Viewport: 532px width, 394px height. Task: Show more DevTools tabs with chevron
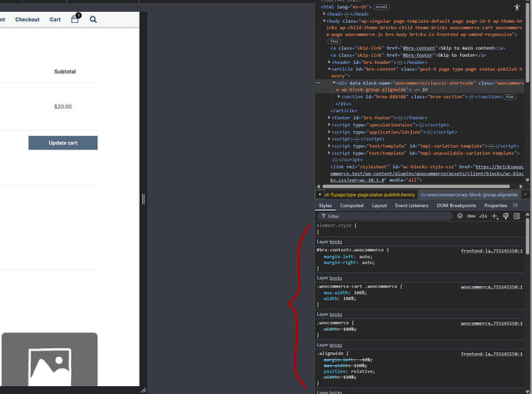(x=515, y=205)
